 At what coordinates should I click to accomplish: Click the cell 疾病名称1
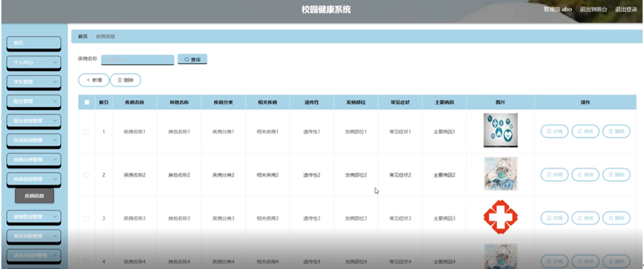135,132
